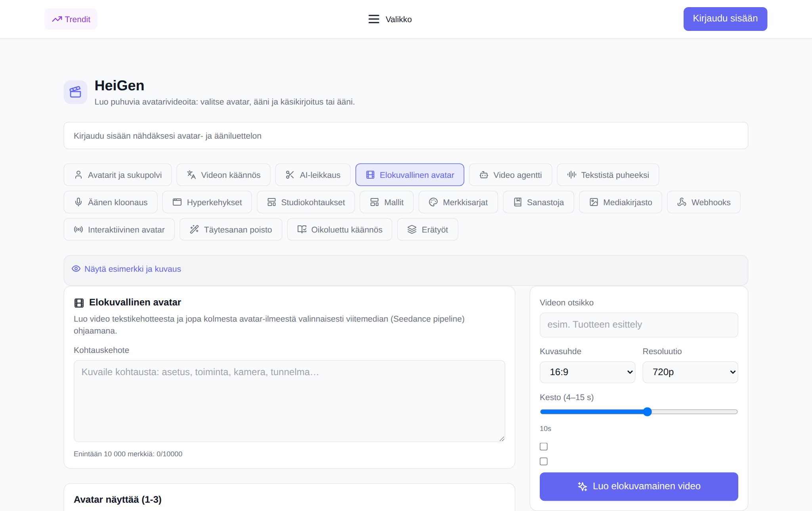812x511 pixels.
Task: Click the film icon beside the Elokuvallinen avatar heading
Action: (79, 303)
